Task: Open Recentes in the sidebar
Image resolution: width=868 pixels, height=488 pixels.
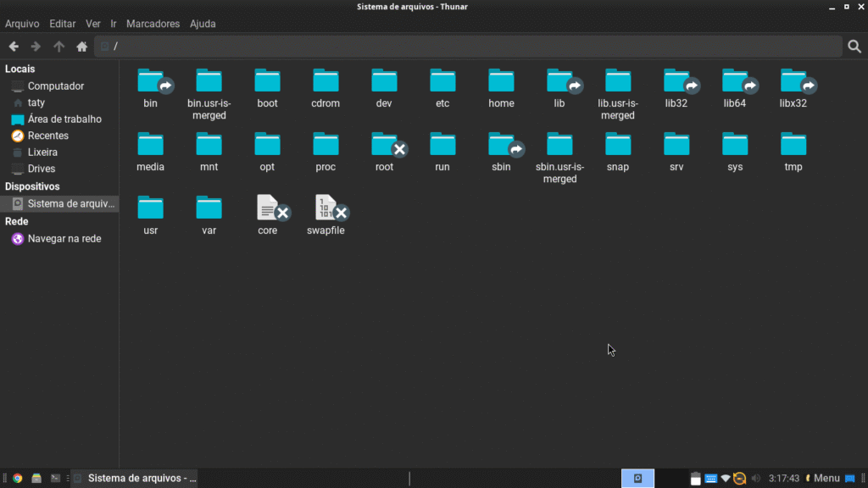Action: point(47,136)
